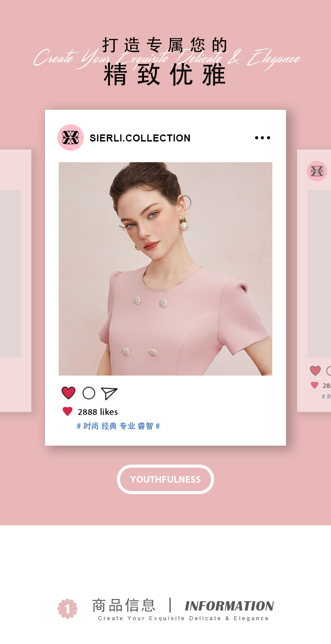Viewport: 331px width, 644px height.
Task: Click the numbered flower badge icon
Action: click(x=68, y=608)
